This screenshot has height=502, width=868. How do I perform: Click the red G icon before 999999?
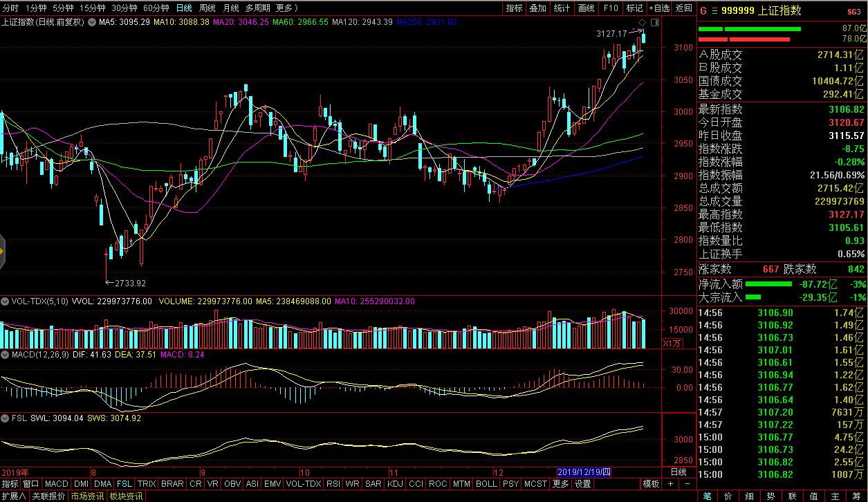click(703, 10)
